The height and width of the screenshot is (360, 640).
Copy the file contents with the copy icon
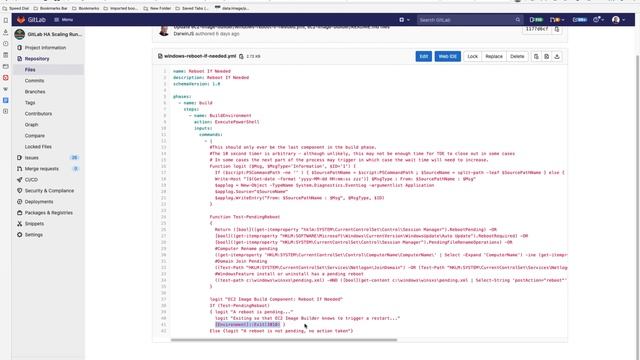[536, 56]
